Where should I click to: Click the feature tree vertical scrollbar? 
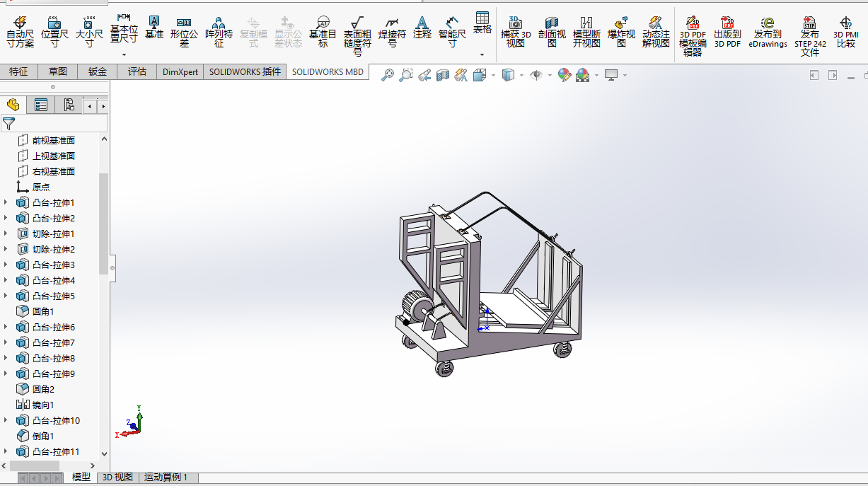[104, 224]
